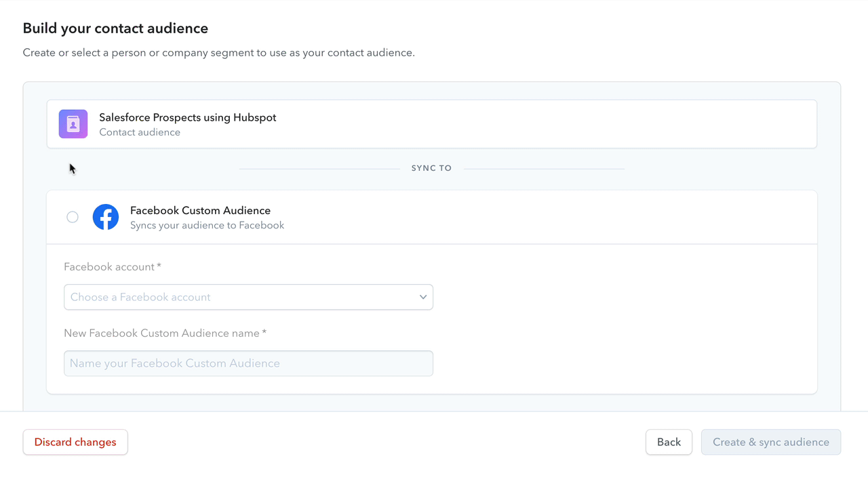Screen dimensions: 868x488
Task: Click 'New Facebook Custom Audience name *' label
Action: (x=165, y=333)
